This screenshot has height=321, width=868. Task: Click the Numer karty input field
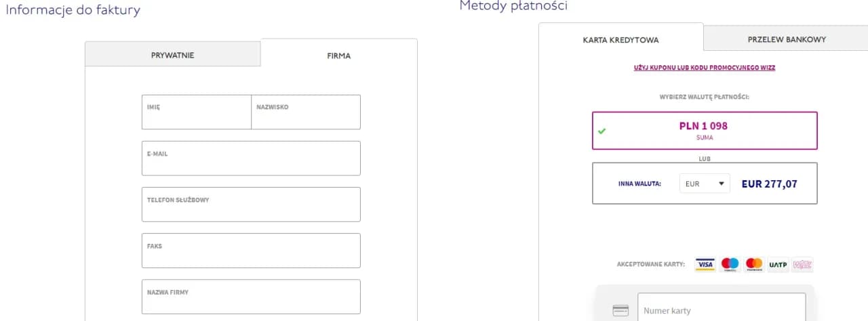[x=722, y=310]
